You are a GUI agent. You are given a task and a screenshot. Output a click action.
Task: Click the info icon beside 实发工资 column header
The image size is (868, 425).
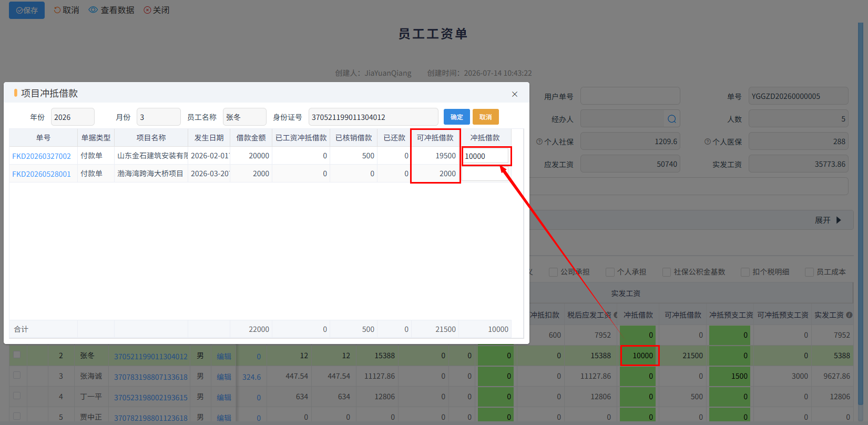coord(849,315)
